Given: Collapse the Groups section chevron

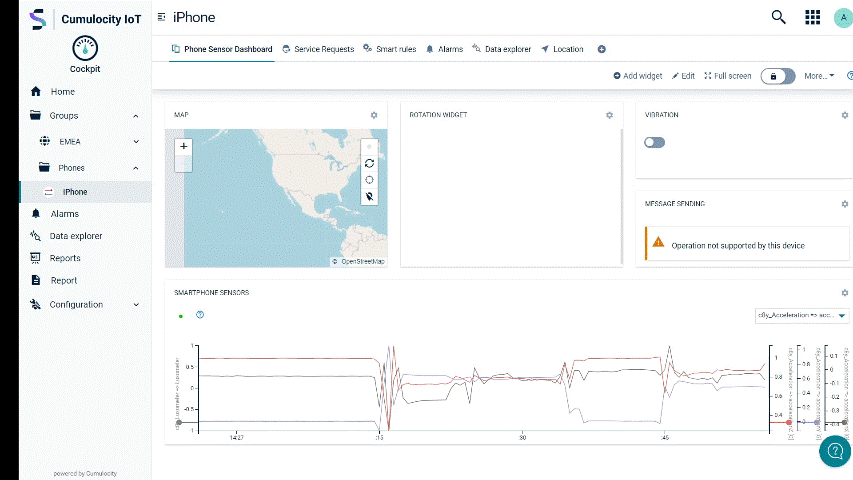Looking at the screenshot, I should tap(136, 116).
